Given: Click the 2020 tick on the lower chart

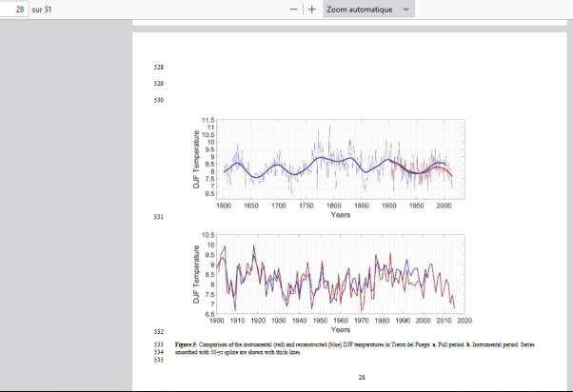Looking at the screenshot, I should [464, 321].
